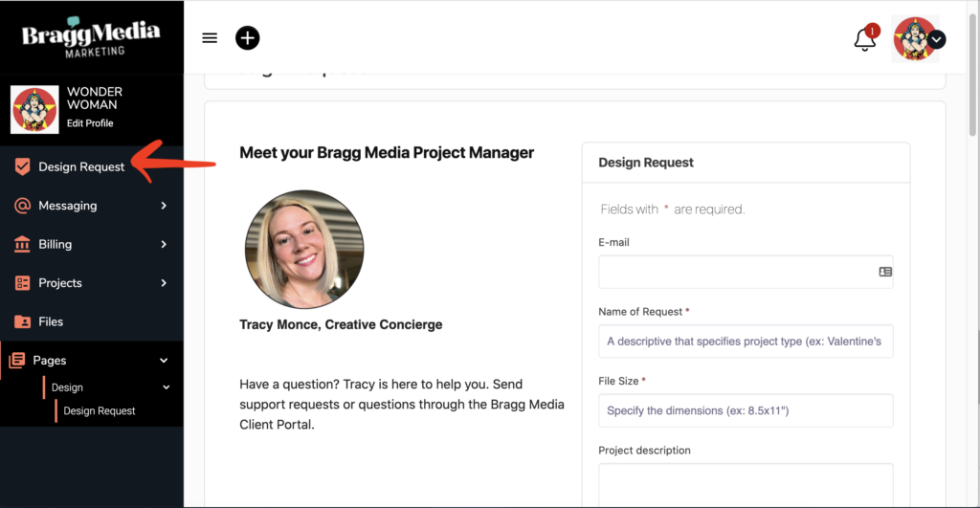
Task: Click the Projects icon in sidebar
Action: 22,283
